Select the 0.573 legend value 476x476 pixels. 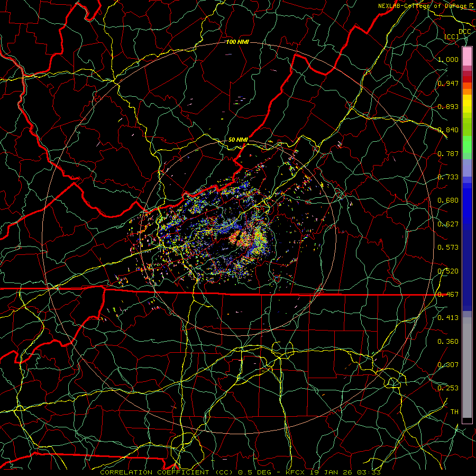[448, 248]
